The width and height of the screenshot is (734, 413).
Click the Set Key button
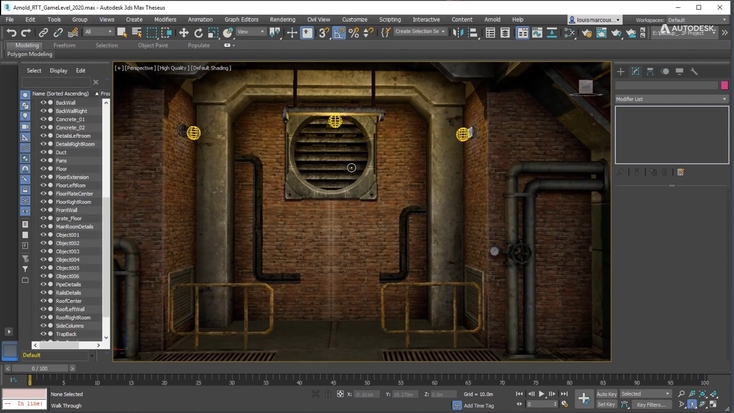(607, 405)
